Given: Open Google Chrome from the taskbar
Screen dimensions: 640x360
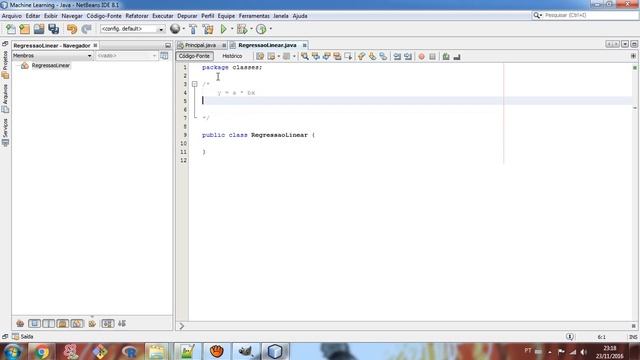Looking at the screenshot, I should coord(41,351).
